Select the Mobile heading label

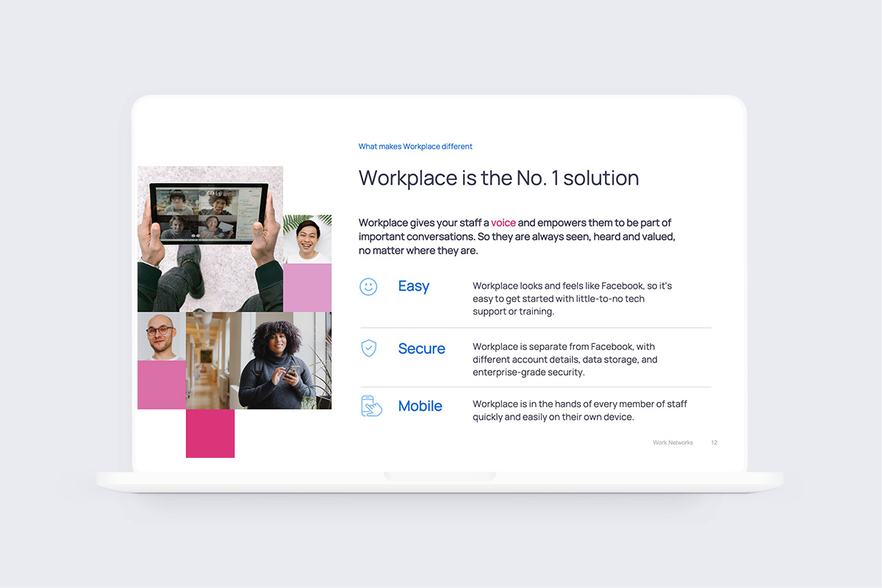pyautogui.click(x=420, y=406)
